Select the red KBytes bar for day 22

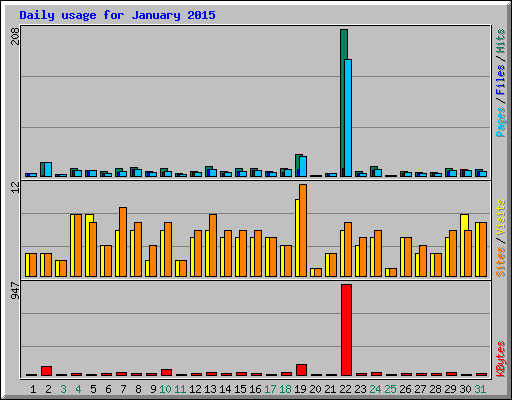(346, 330)
